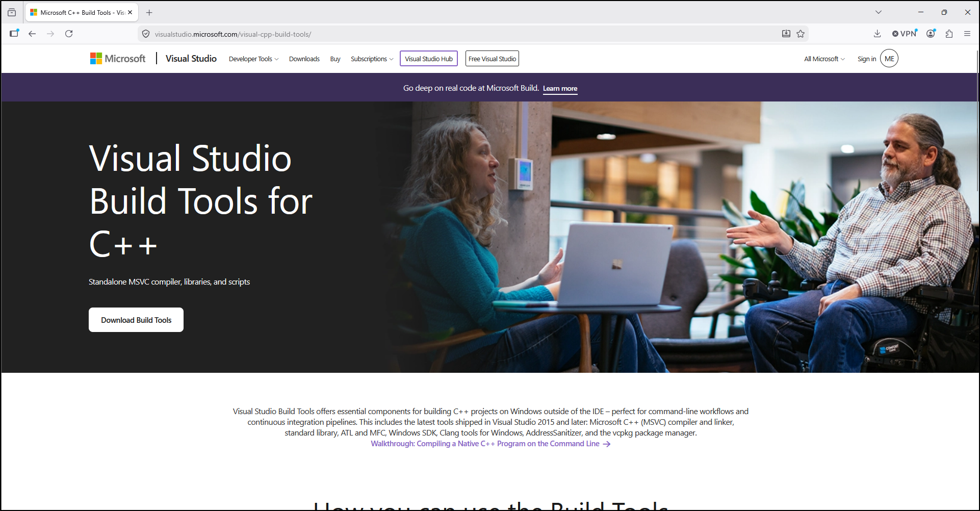Minimize the browser window
This screenshot has width=980, height=511.
pos(921,12)
